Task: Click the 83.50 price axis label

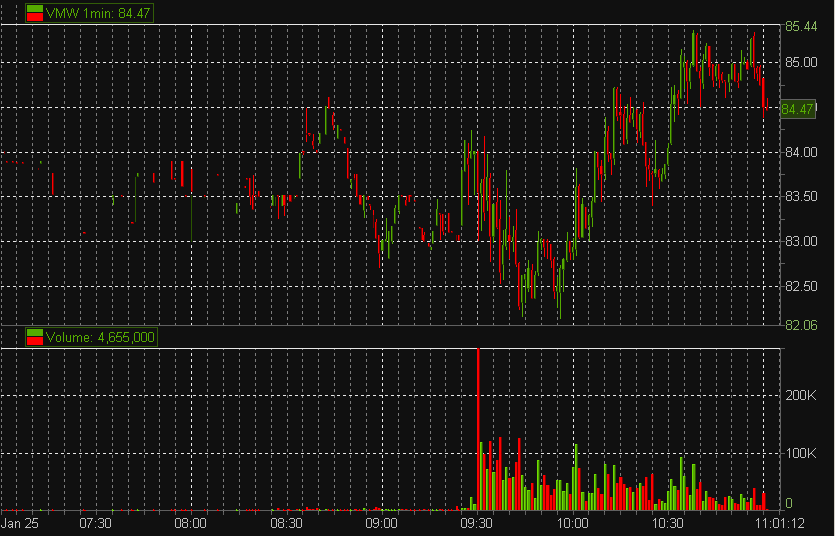Action: click(801, 196)
